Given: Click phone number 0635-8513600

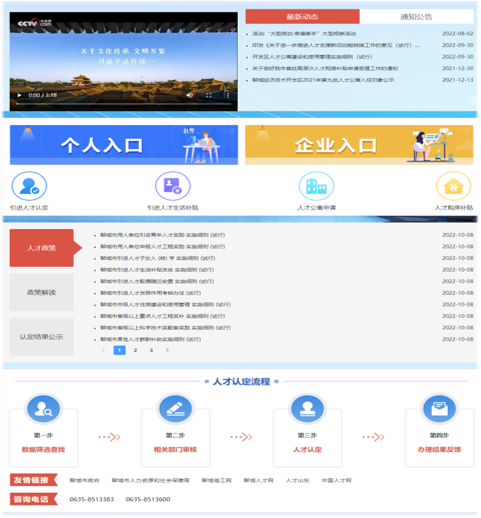Looking at the screenshot, I should point(148,500).
